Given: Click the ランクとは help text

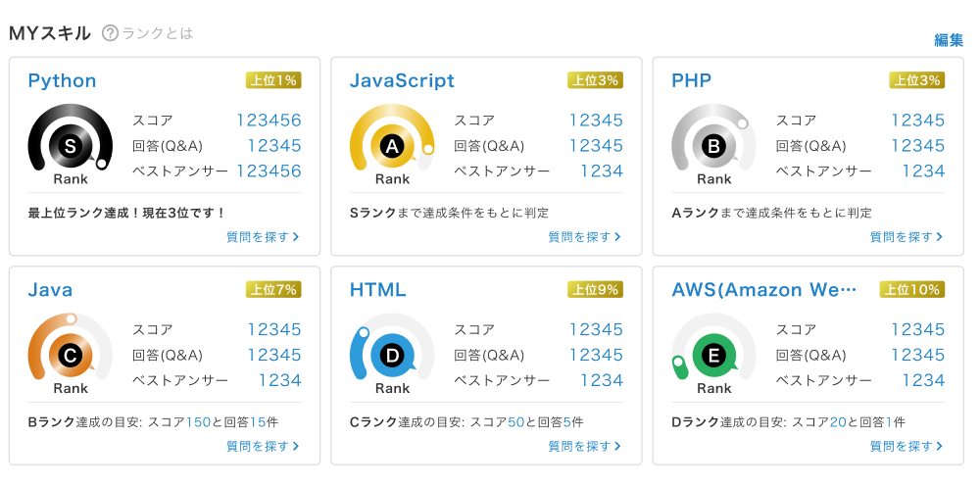Looking at the screenshot, I should tap(157, 33).
